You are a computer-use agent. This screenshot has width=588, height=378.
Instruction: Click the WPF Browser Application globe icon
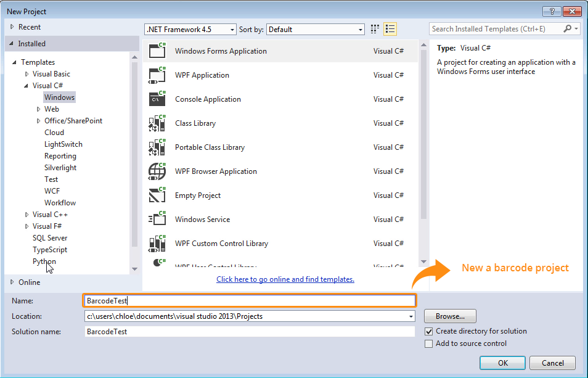(157, 171)
